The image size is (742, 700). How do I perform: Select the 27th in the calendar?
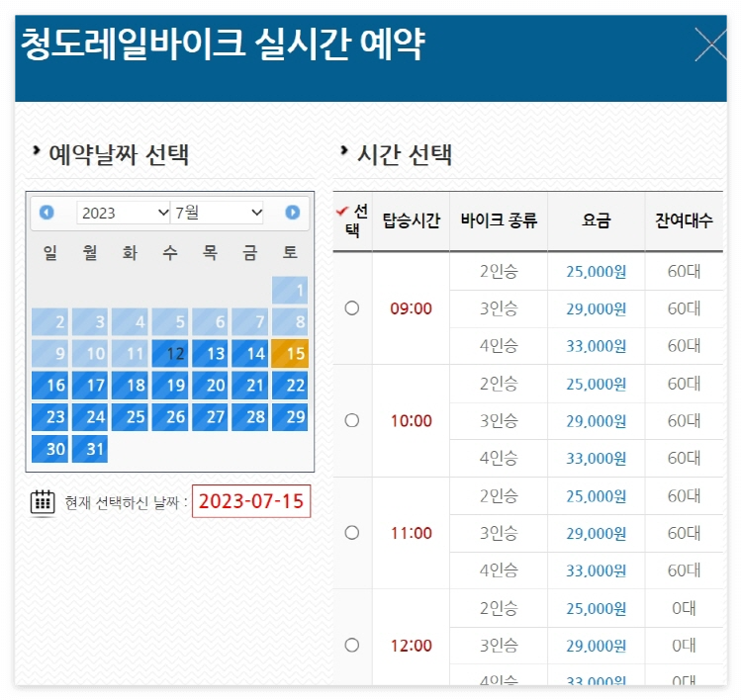(210, 416)
